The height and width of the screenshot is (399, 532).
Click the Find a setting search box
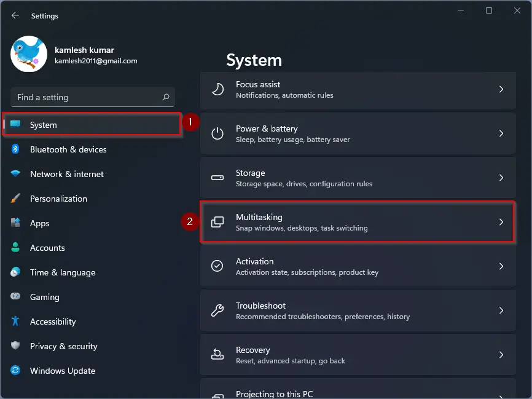[x=93, y=97]
